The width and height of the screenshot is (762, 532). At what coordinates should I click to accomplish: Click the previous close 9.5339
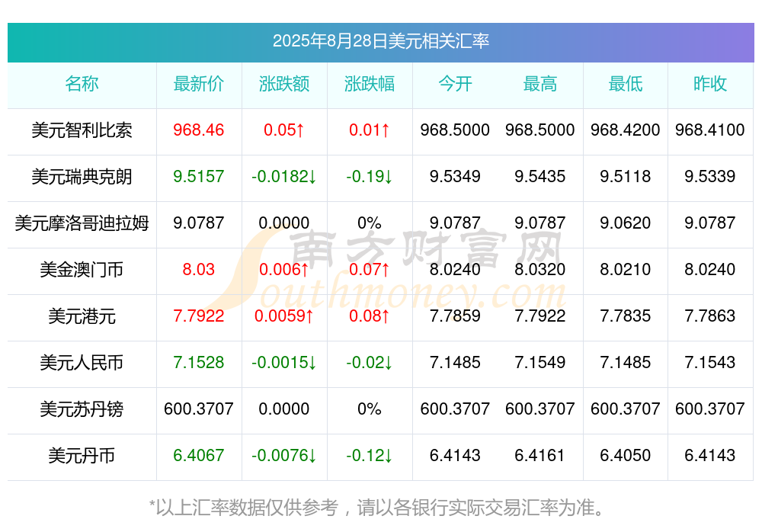click(710, 177)
